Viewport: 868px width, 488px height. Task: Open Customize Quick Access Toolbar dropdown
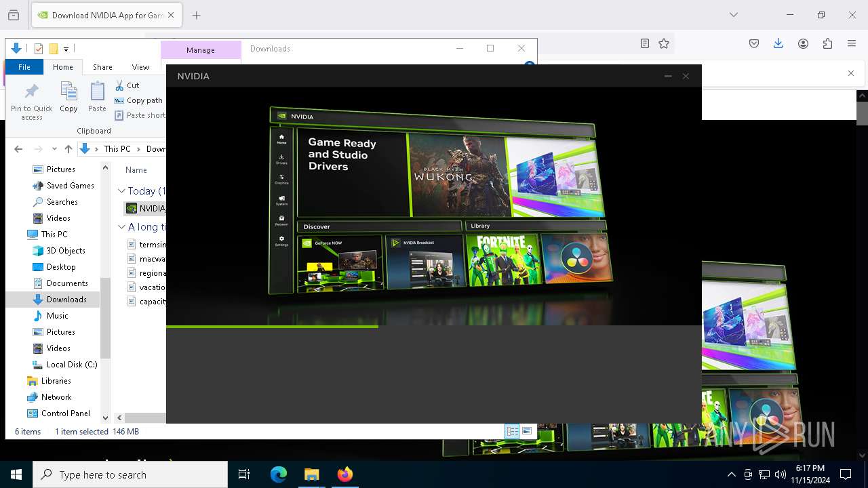66,49
